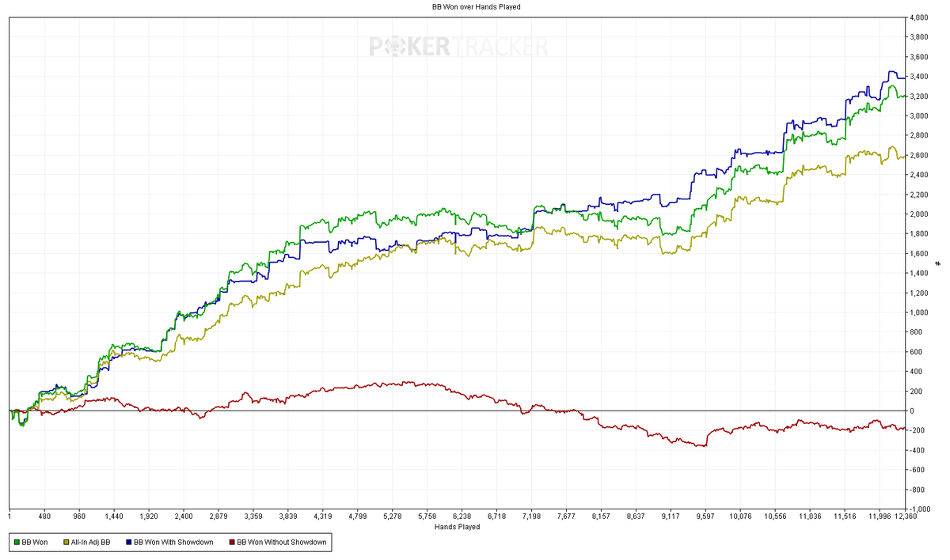The width and height of the screenshot is (950, 560).
Task: Click the x-axis tick label '8,637'
Action: 636,516
